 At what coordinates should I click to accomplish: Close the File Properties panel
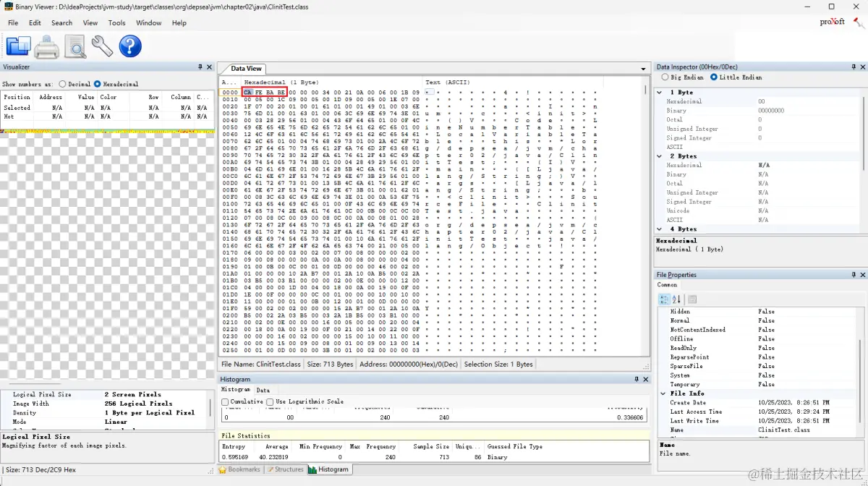click(862, 275)
